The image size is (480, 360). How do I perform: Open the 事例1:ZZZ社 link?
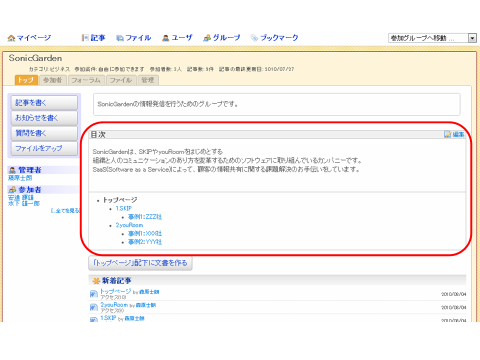click(x=145, y=217)
